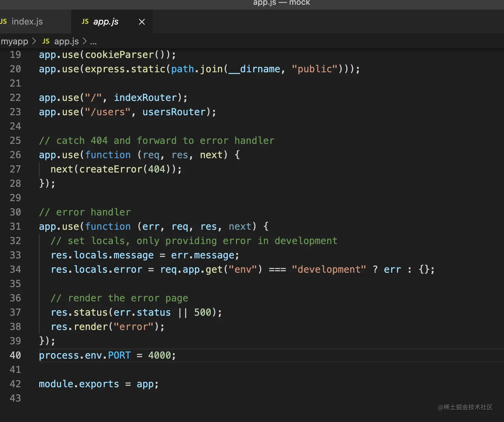Viewport: 504px width, 422px height.
Task: Click line number 40 in the gutter
Action: tap(15, 355)
